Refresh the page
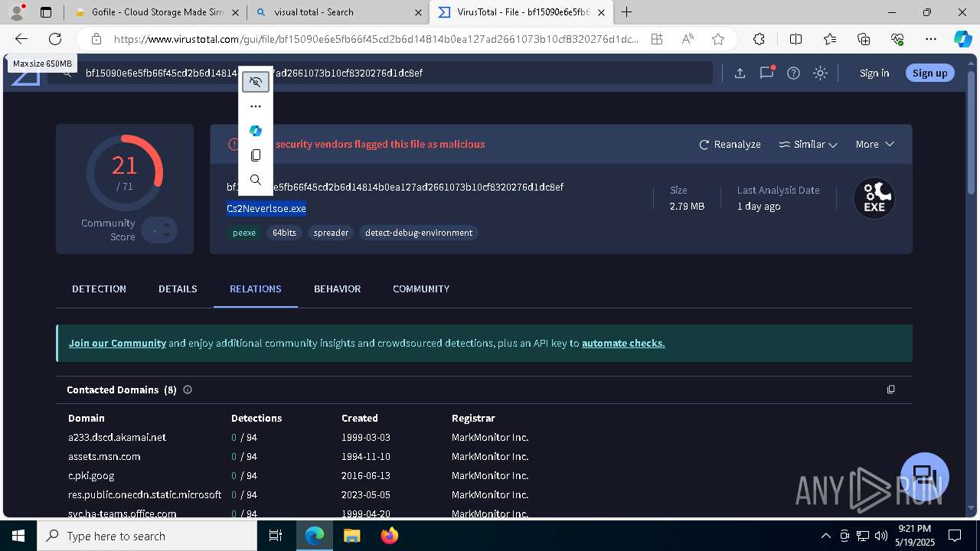980x551 pixels. pyautogui.click(x=55, y=39)
